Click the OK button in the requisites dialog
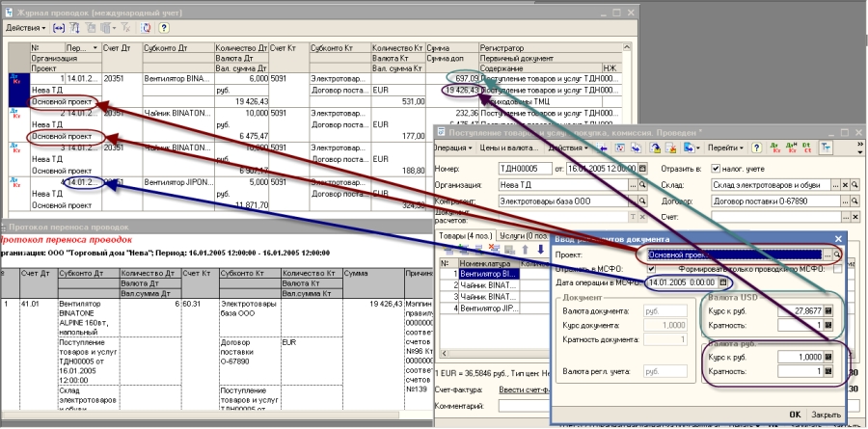The height and width of the screenshot is (429, 868). (795, 414)
